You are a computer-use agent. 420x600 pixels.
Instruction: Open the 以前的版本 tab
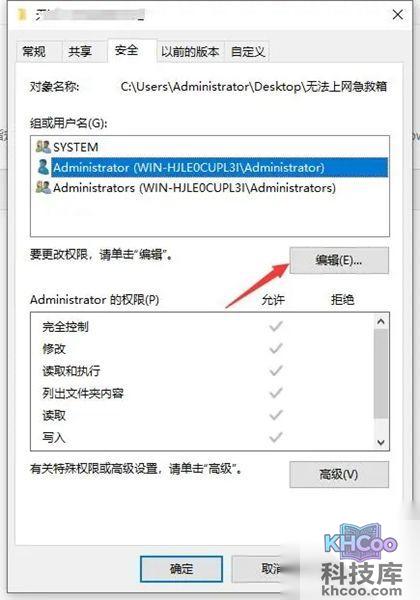(x=190, y=51)
